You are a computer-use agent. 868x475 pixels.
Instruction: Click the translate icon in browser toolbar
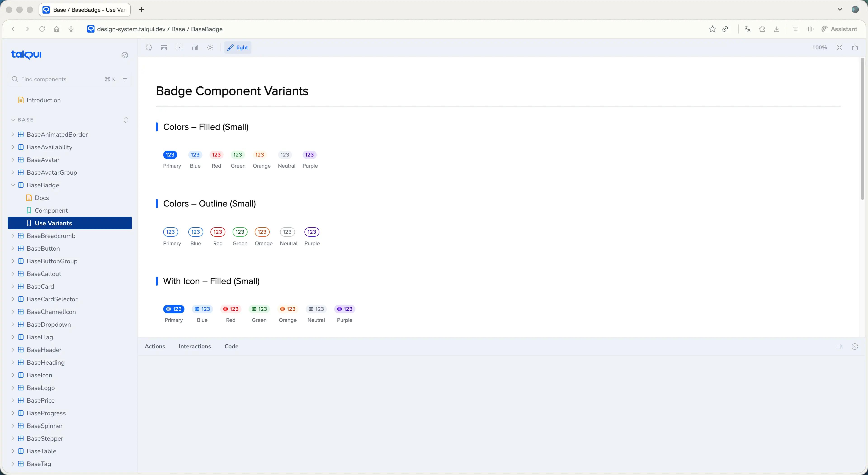click(748, 29)
